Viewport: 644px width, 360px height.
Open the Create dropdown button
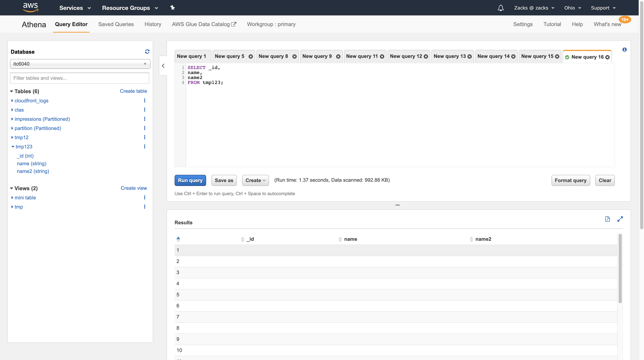point(255,180)
